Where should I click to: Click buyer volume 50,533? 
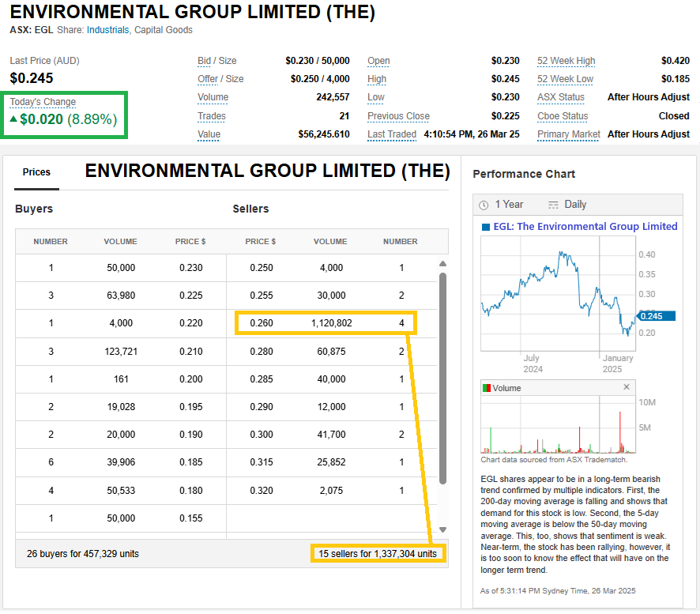(121, 491)
